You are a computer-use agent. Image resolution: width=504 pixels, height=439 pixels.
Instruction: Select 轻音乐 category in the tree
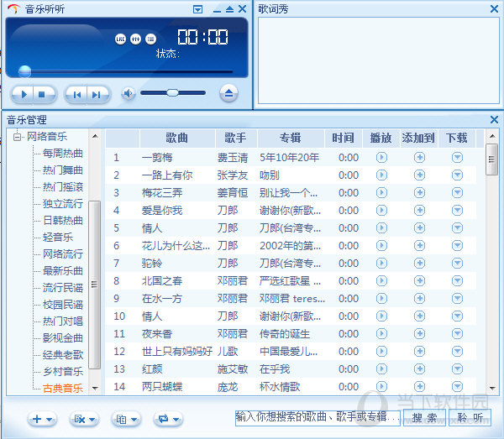click(58, 237)
